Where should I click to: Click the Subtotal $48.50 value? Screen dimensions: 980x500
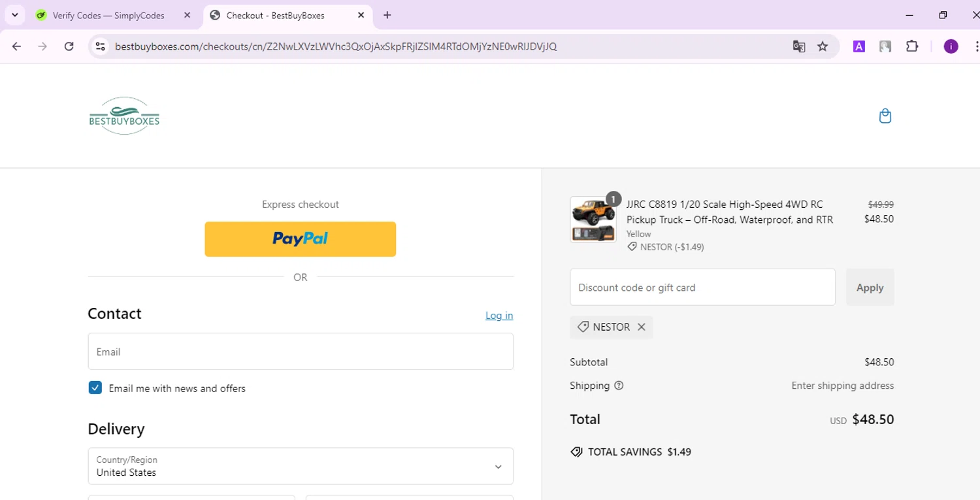879,362
